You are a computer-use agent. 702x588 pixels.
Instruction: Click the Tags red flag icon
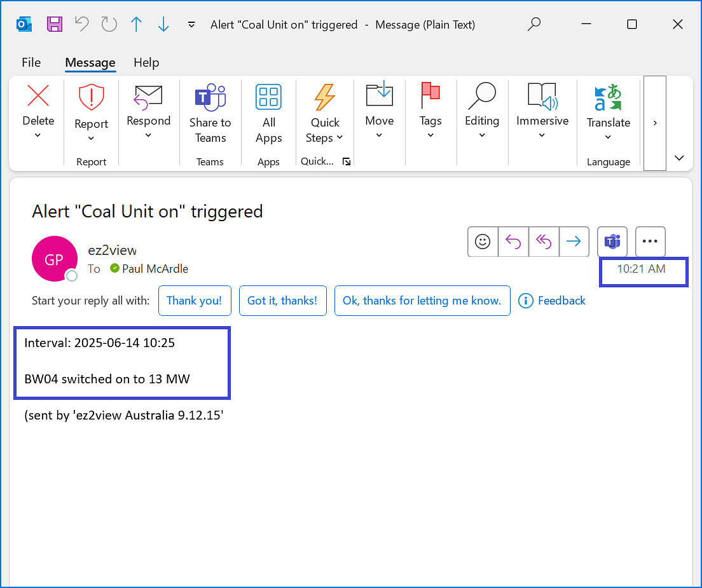tap(430, 95)
